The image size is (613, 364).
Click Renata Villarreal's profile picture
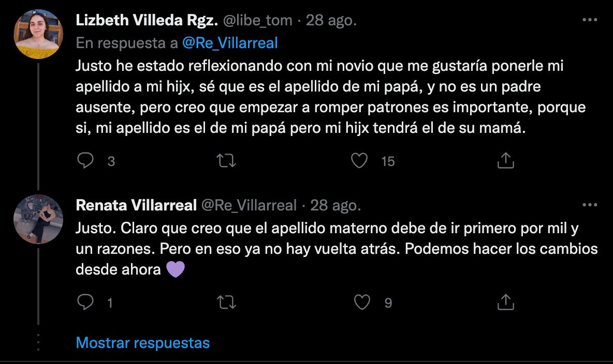point(38,219)
